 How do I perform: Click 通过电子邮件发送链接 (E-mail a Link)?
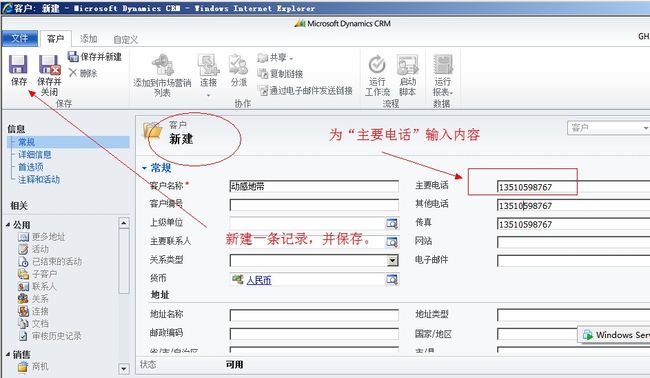305,90
